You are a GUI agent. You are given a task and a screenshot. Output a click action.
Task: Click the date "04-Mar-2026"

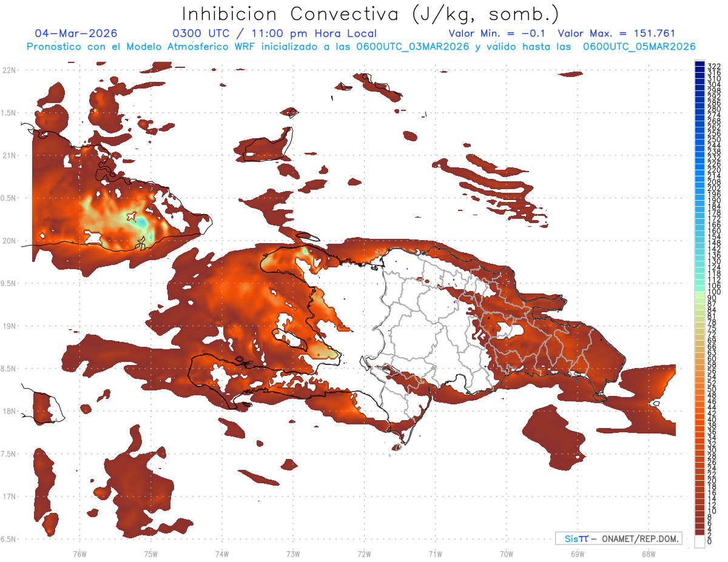tap(76, 33)
